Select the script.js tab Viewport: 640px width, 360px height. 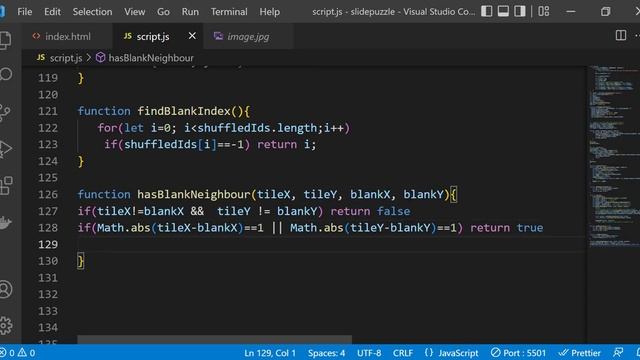tap(153, 36)
